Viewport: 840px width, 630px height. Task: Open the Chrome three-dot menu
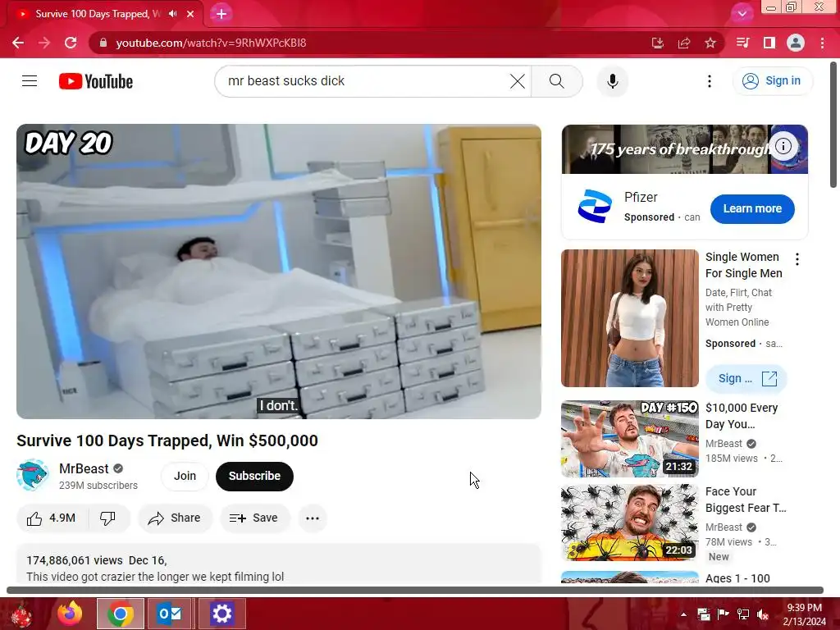(x=822, y=43)
